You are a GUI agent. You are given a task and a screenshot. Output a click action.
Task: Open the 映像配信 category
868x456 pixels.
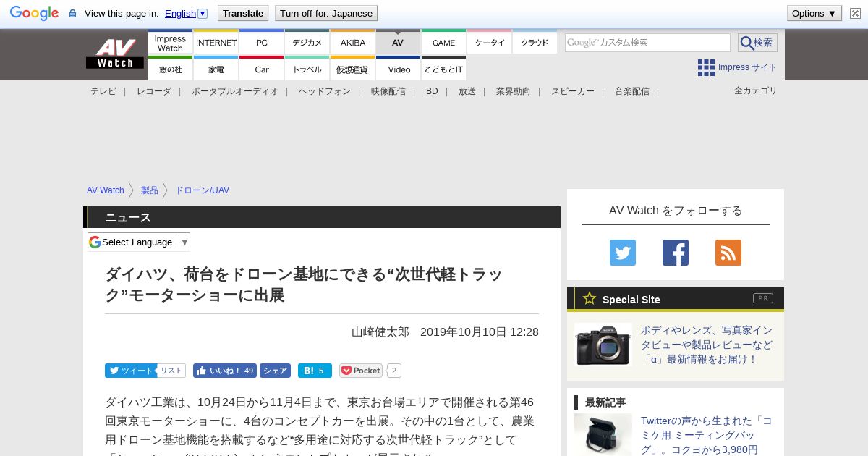point(388,91)
